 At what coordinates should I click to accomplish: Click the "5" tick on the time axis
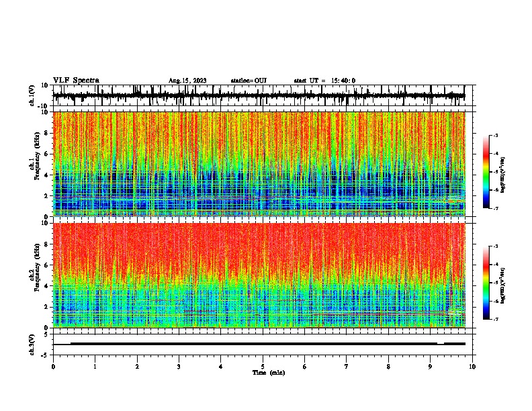coord(263,367)
